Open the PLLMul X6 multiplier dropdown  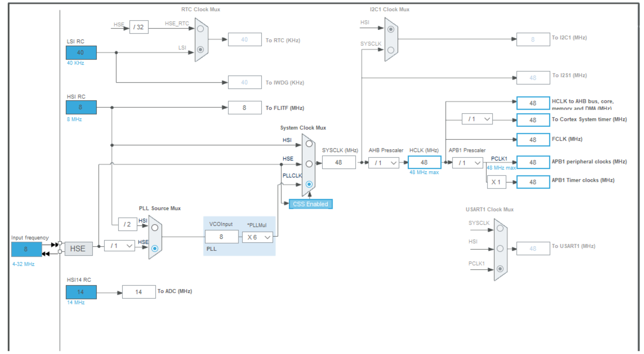[258, 237]
